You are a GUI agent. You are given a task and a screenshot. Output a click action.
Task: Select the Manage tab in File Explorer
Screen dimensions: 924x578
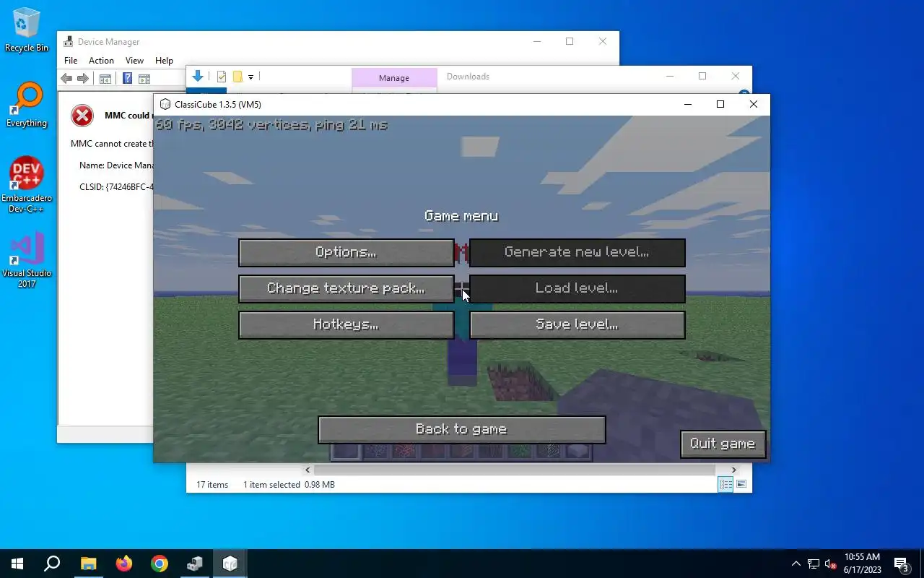[x=394, y=78]
